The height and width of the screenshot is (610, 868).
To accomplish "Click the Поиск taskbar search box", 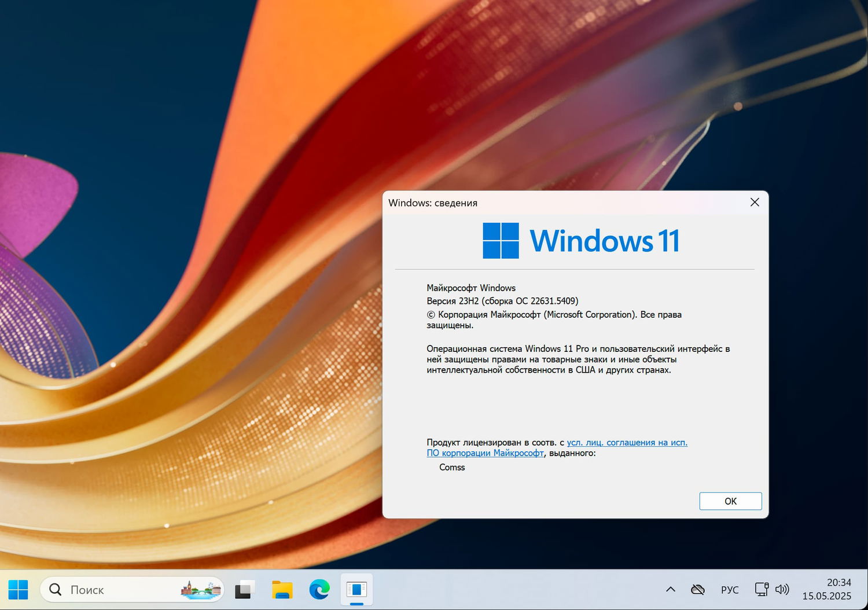I will pyautogui.click(x=132, y=590).
